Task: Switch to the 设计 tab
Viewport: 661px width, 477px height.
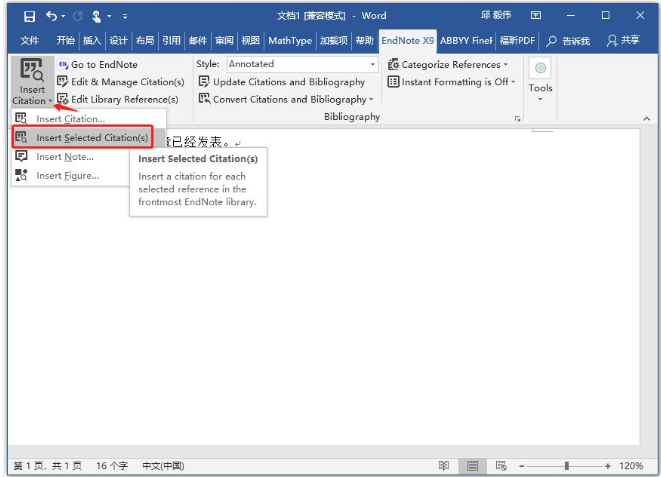Action: point(118,40)
